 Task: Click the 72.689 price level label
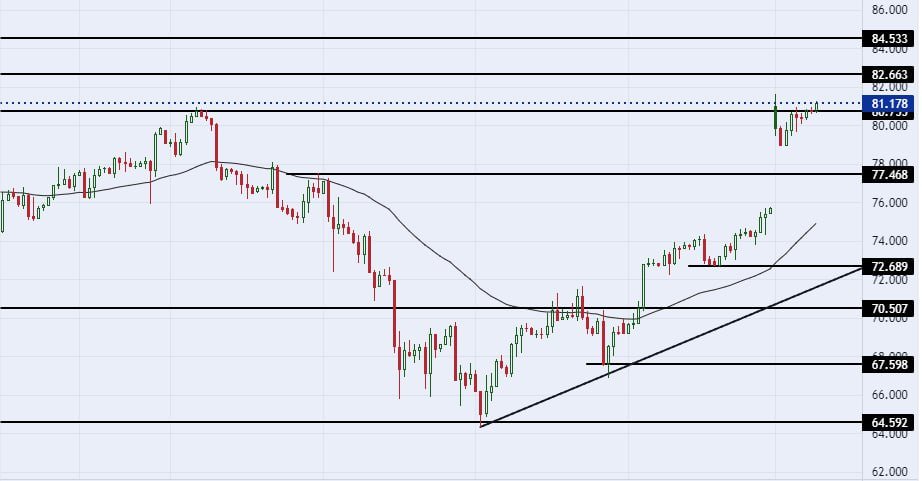coord(889,267)
